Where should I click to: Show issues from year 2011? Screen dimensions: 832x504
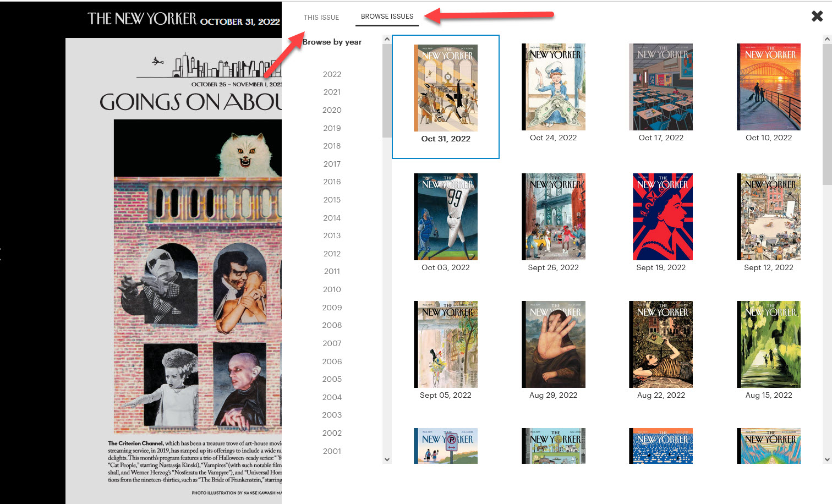pyautogui.click(x=332, y=271)
